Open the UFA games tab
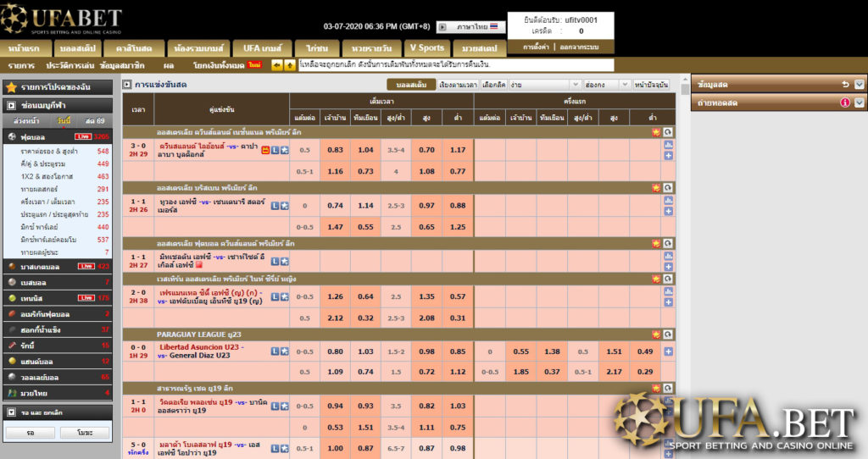This screenshot has height=459, width=868. pyautogui.click(x=263, y=48)
